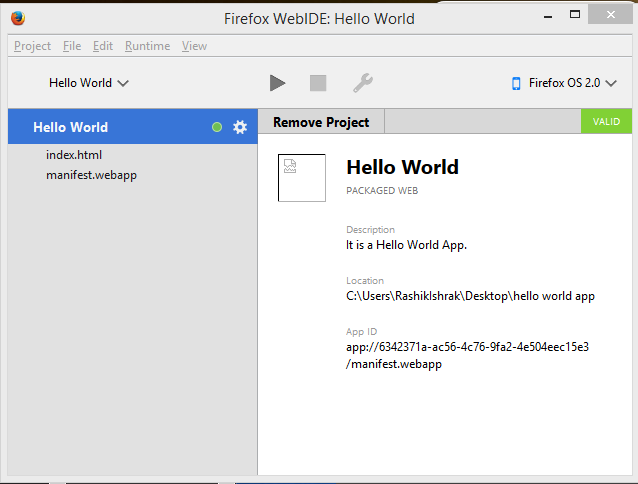The image size is (638, 484).
Task: Click the green VALID status badge
Action: [x=606, y=122]
